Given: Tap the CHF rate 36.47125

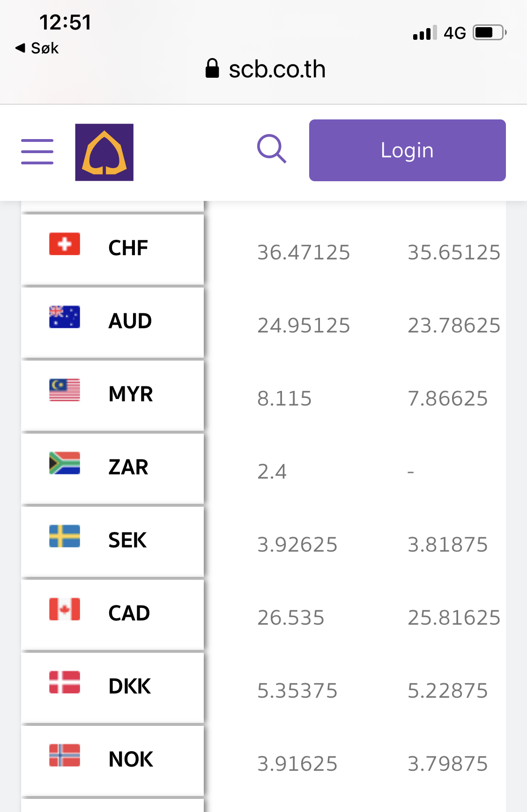Looking at the screenshot, I should tap(304, 252).
